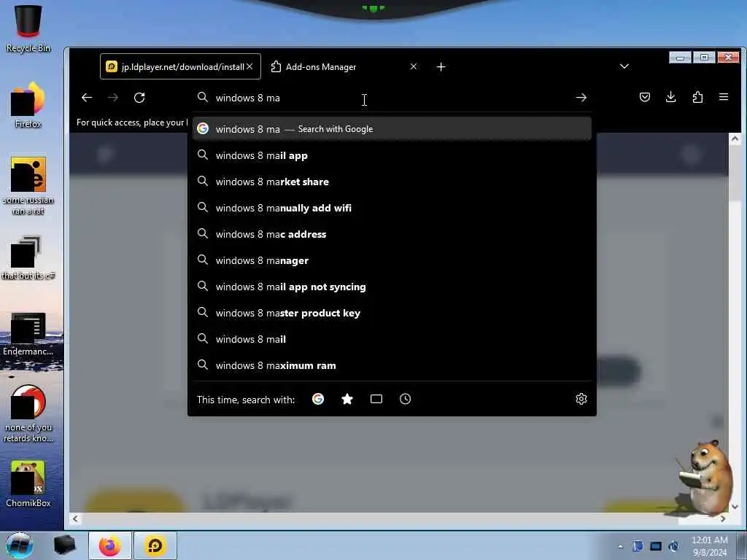Image resolution: width=747 pixels, height=560 pixels.
Task: Click the page scrollbar up arrow
Action: click(735, 139)
